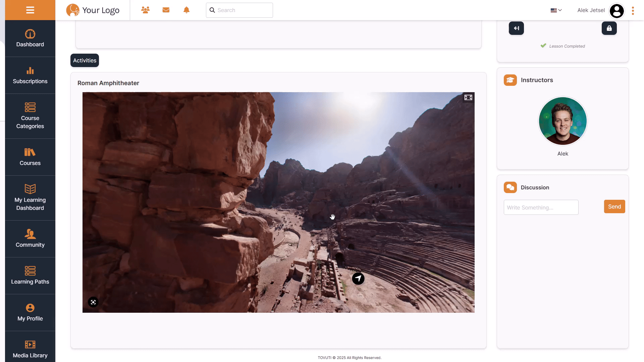Image resolution: width=644 pixels, height=362 pixels.
Task: Click the Write Something discussion field
Action: (x=541, y=207)
